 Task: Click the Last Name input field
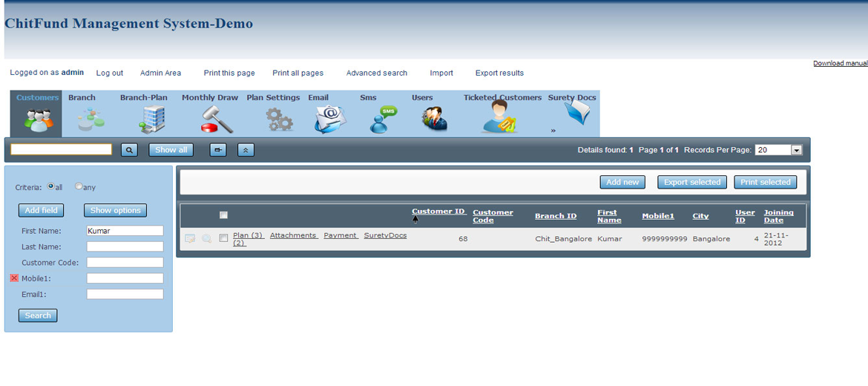click(x=125, y=246)
